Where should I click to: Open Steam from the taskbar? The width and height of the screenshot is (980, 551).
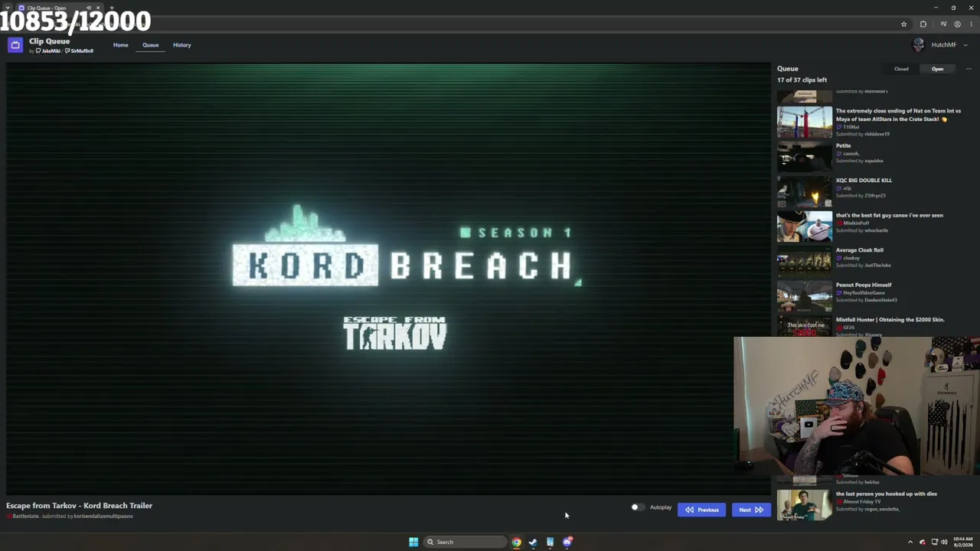[x=533, y=542]
